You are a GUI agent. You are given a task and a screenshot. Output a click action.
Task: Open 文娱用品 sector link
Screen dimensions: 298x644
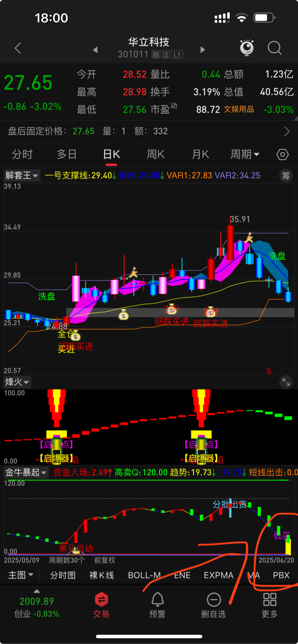(x=239, y=109)
